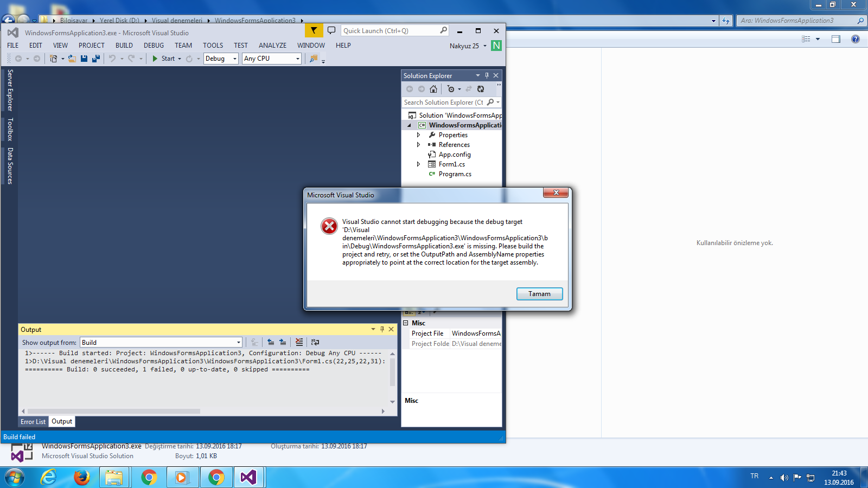Expand the Properties node in Solution Explorer
868x488 pixels.
[418, 135]
